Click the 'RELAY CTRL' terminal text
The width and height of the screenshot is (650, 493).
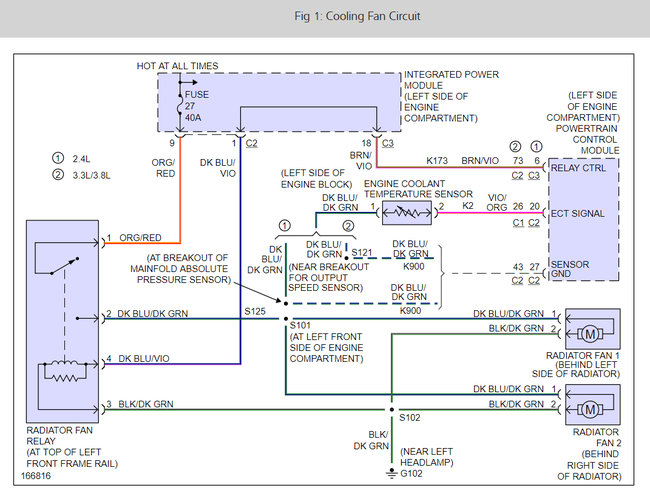click(x=578, y=168)
